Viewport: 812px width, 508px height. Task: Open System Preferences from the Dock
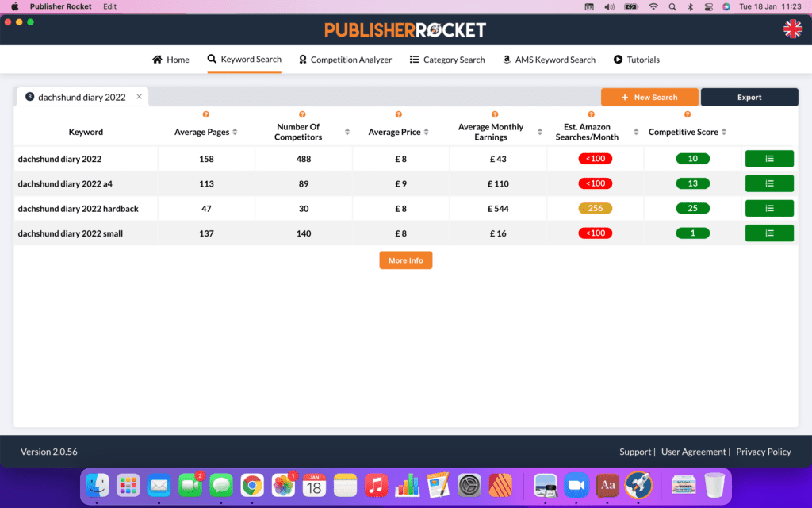[x=469, y=486]
